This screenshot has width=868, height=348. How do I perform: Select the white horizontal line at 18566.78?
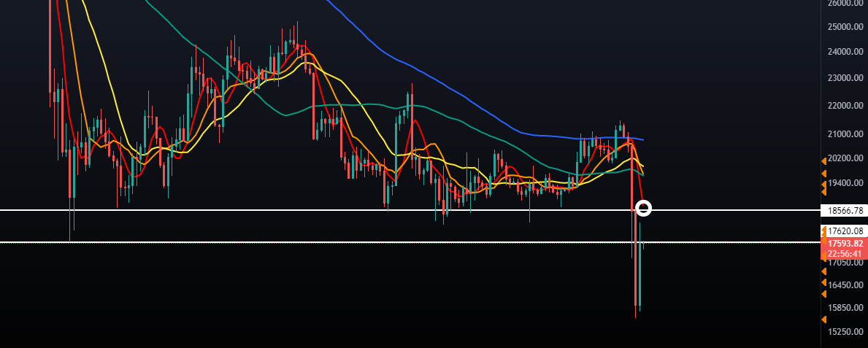point(410,209)
